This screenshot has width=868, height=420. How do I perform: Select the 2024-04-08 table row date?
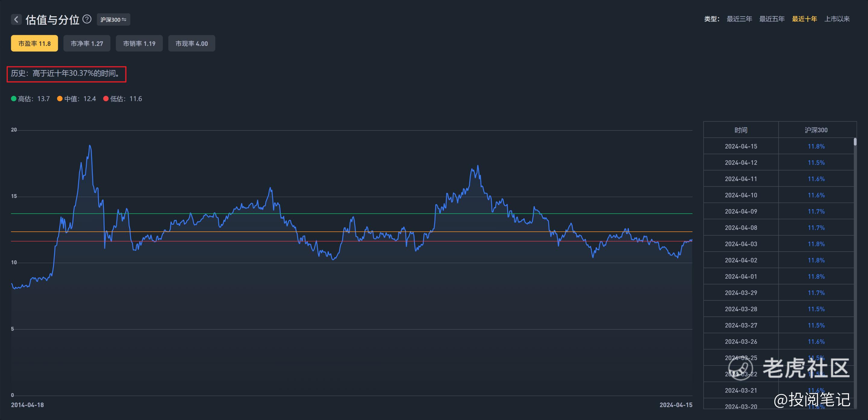[741, 227]
